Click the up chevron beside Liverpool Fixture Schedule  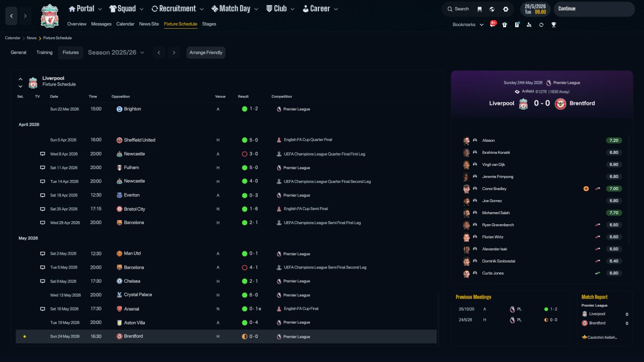click(21, 79)
